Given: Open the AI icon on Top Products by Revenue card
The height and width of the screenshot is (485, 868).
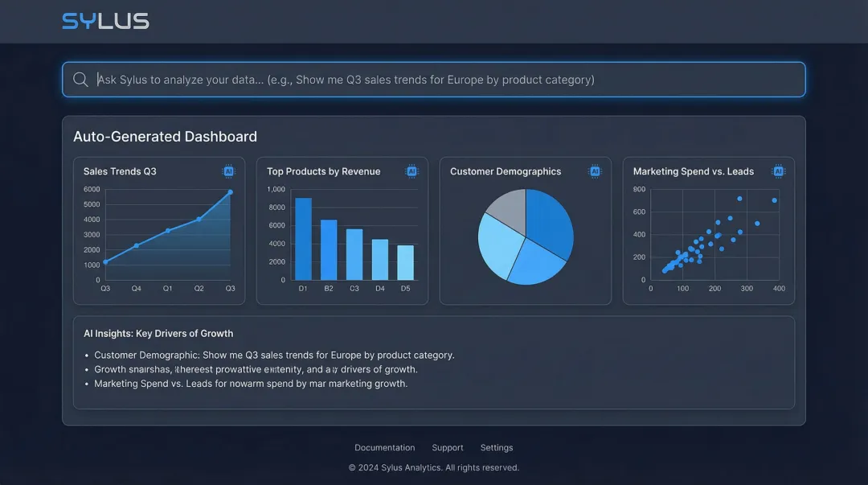Looking at the screenshot, I should [413, 171].
